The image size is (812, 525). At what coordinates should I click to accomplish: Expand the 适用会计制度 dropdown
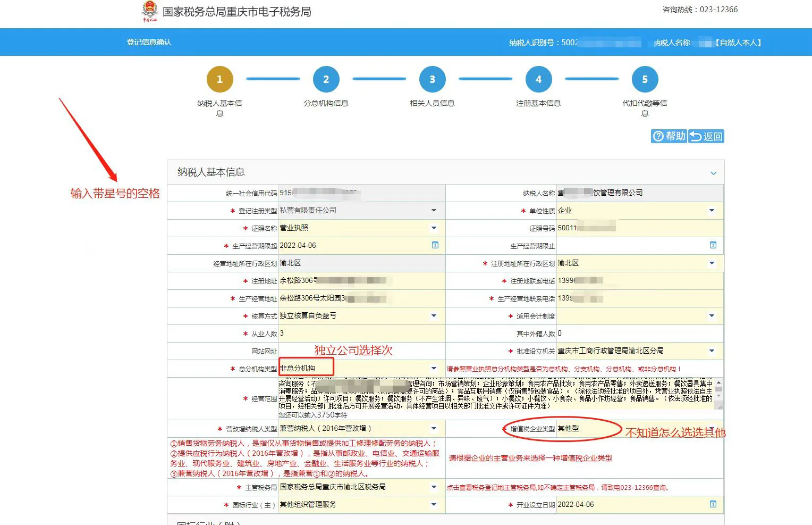click(712, 316)
